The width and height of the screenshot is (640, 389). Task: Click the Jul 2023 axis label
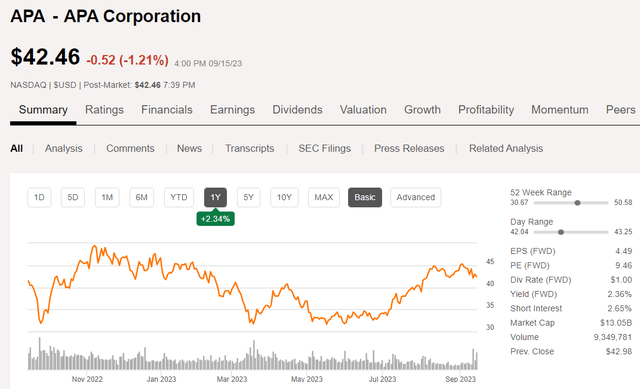[382, 379]
